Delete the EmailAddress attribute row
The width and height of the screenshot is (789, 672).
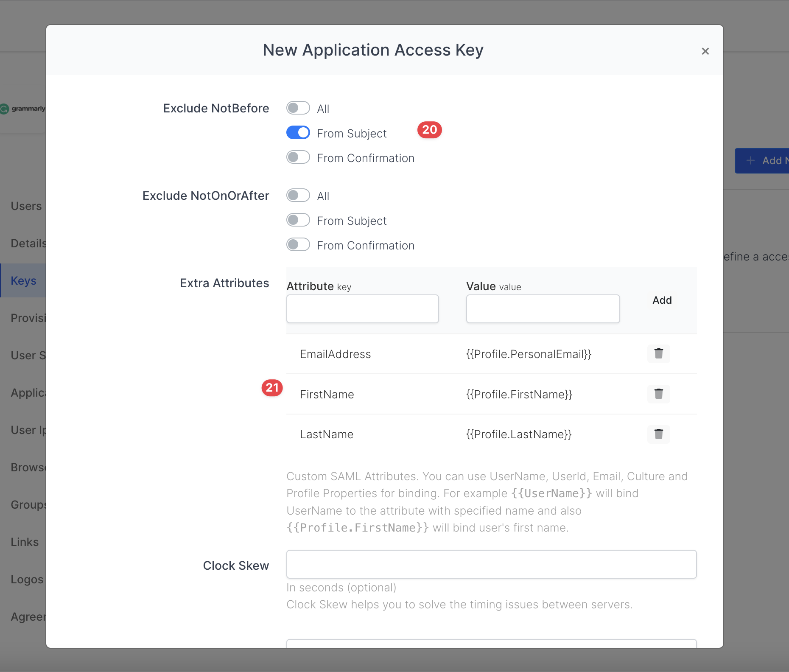658,354
